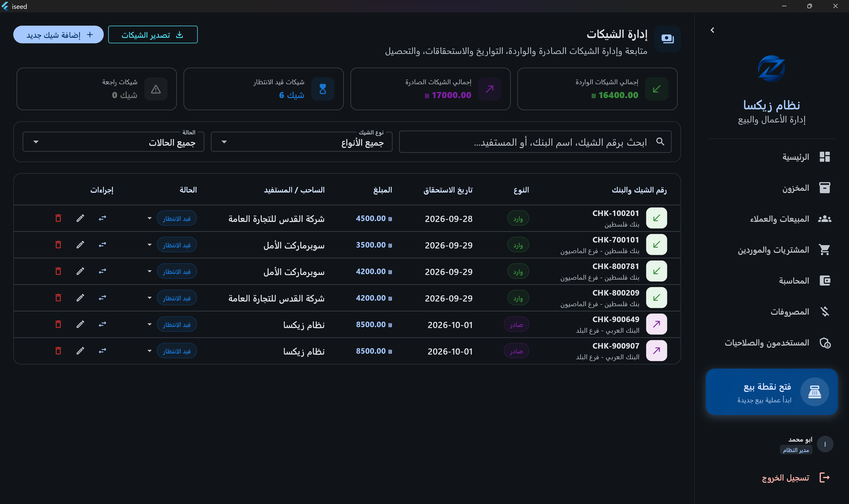Open the status dropdown for CHK-800209
The image size is (849, 504).
(x=149, y=298)
